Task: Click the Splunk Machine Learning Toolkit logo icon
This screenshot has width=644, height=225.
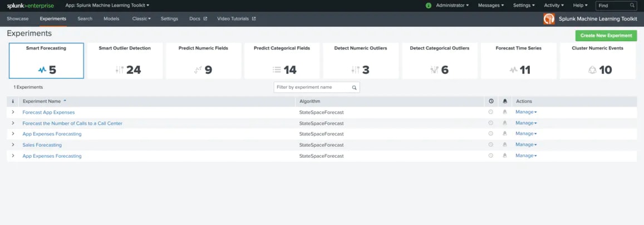Action: click(x=549, y=19)
